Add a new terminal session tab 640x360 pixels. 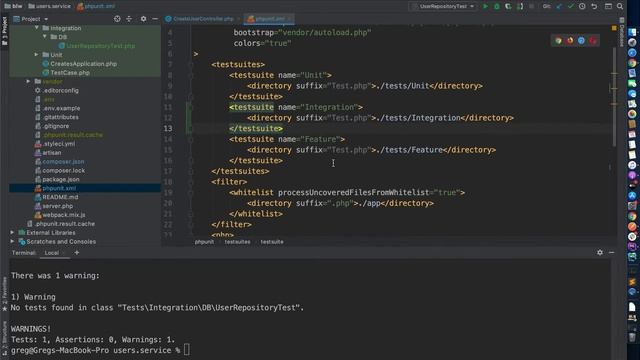click(x=77, y=253)
